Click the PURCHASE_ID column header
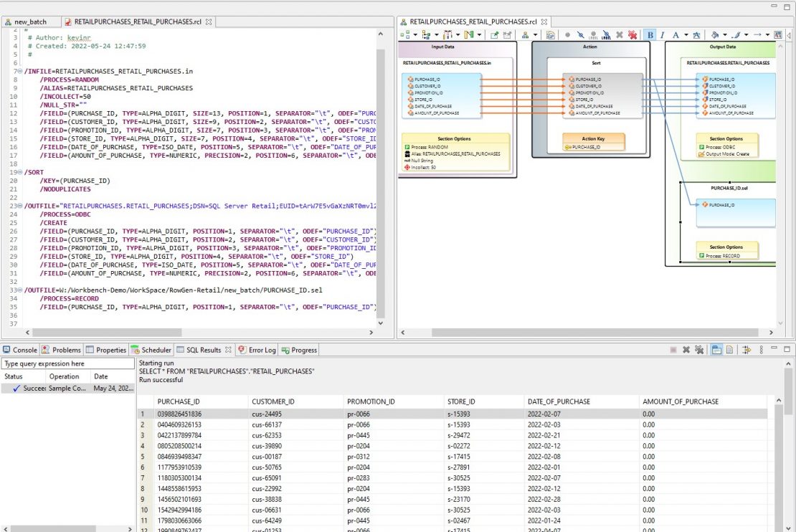This screenshot has height=532, width=796. [x=179, y=402]
